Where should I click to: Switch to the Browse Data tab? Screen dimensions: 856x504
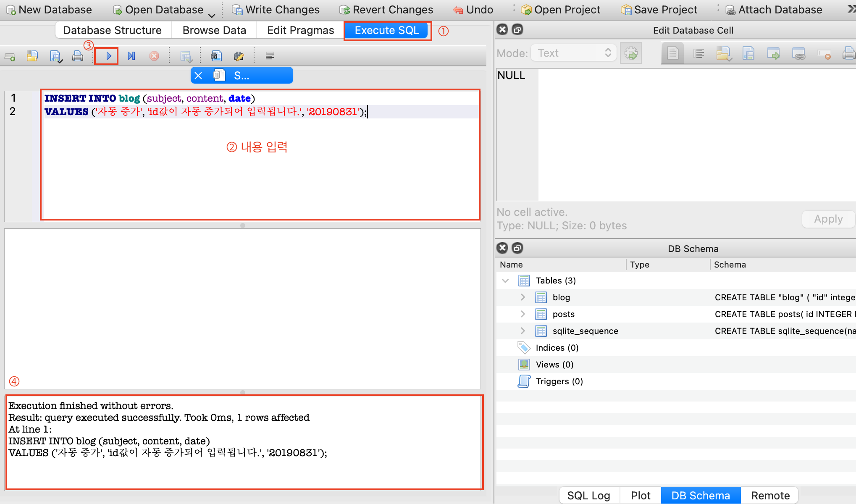(214, 30)
